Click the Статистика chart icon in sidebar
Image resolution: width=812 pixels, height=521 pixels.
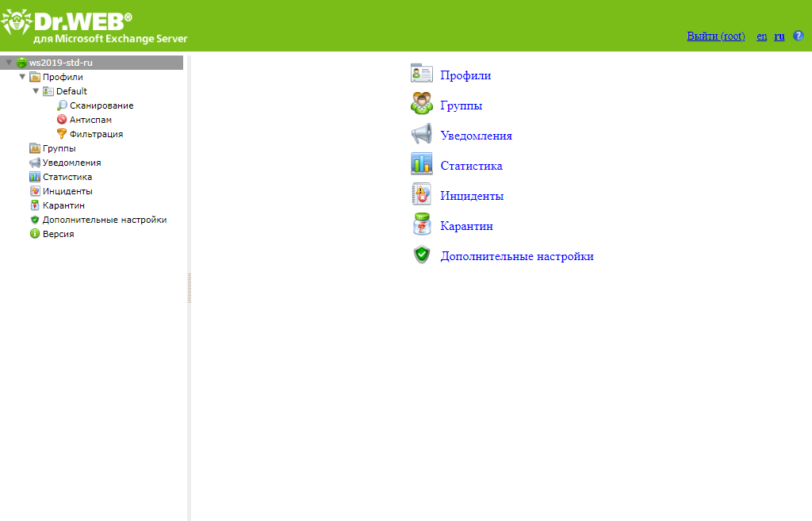coord(35,177)
